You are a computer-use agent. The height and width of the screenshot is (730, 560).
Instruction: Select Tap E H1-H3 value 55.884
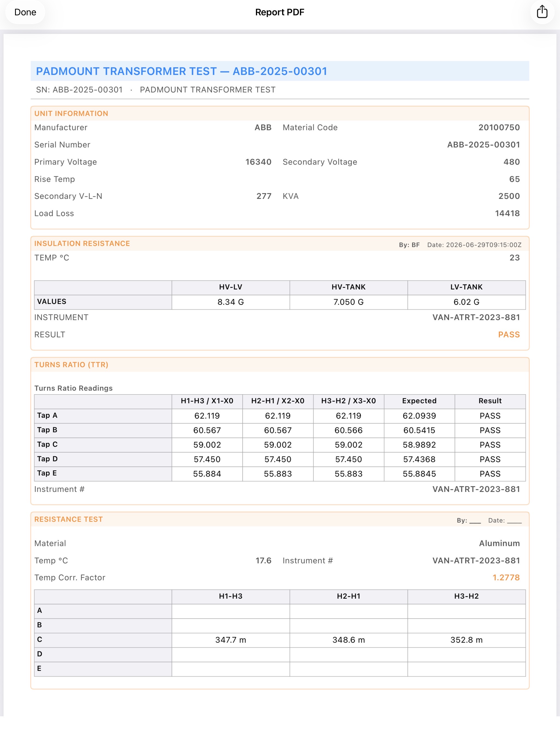[207, 474]
